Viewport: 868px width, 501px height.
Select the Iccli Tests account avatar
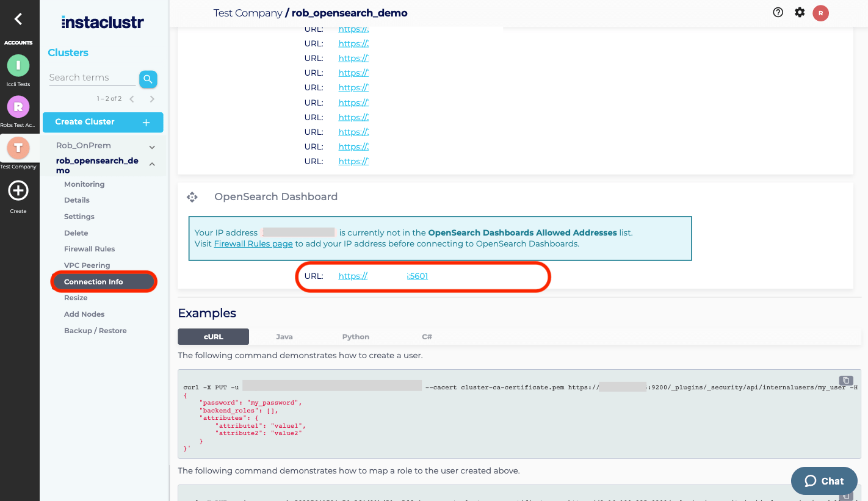pyautogui.click(x=19, y=65)
